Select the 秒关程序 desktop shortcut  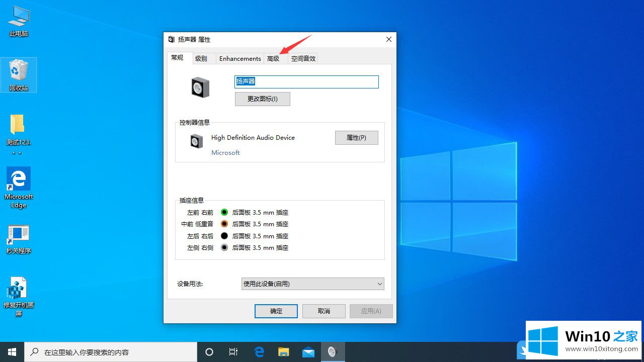pos(19,239)
